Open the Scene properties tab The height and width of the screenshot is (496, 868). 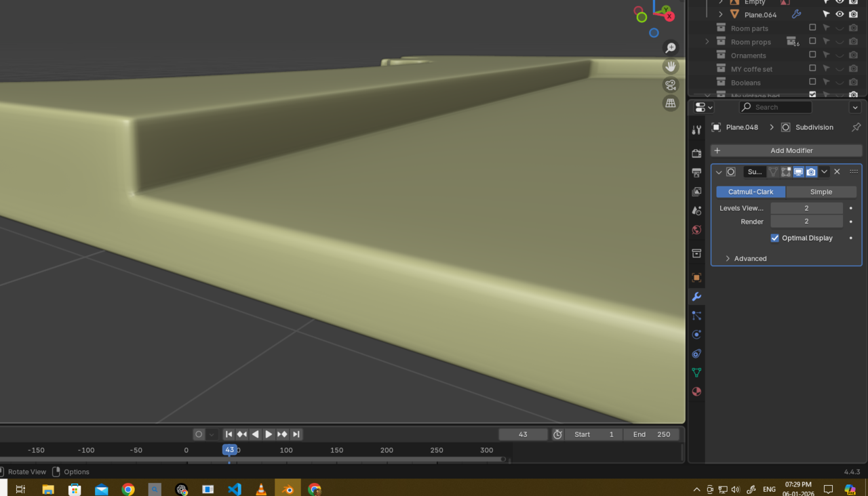[696, 211]
